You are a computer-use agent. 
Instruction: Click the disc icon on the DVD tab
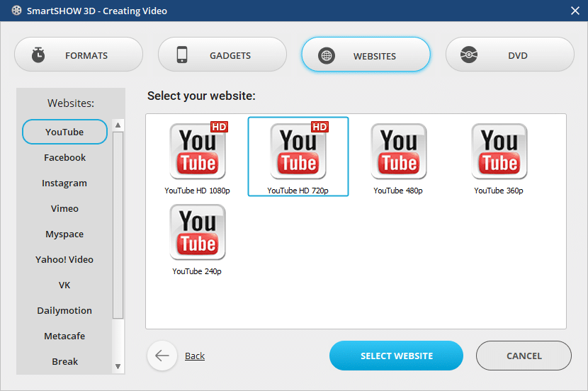[x=469, y=55]
